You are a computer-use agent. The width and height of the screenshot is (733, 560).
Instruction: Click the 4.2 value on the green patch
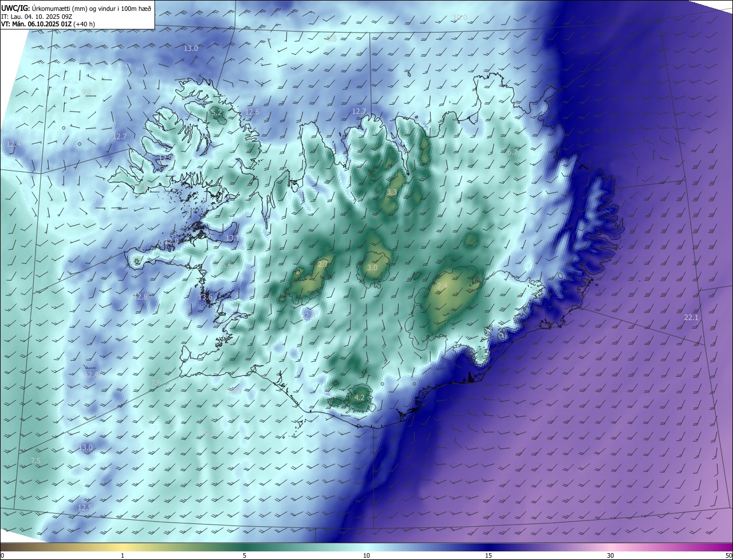pyautogui.click(x=360, y=397)
